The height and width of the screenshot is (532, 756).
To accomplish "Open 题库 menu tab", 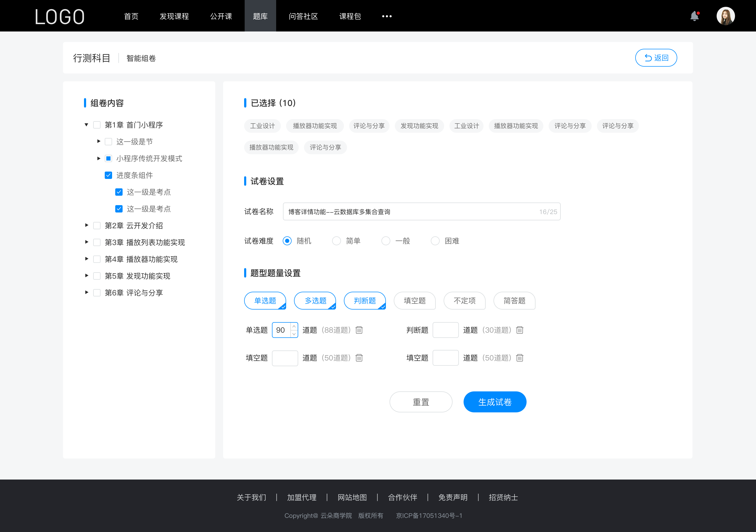I will click(x=260, y=15).
